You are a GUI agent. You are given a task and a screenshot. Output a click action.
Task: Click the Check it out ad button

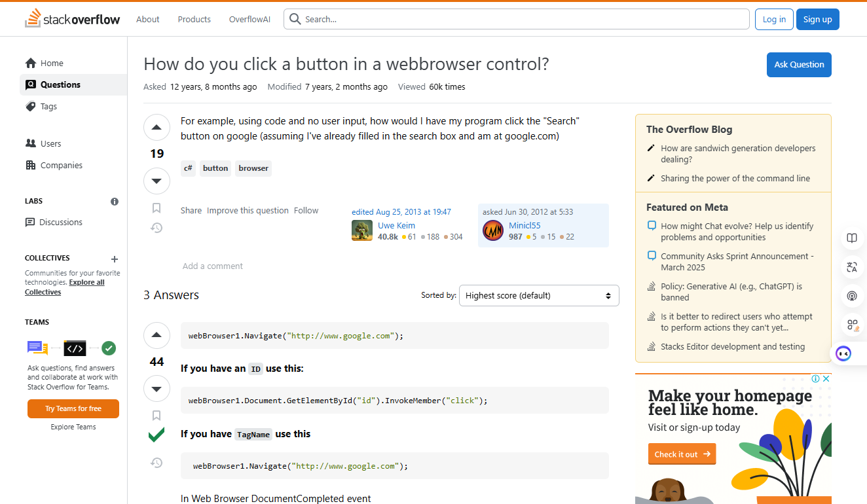(x=682, y=454)
